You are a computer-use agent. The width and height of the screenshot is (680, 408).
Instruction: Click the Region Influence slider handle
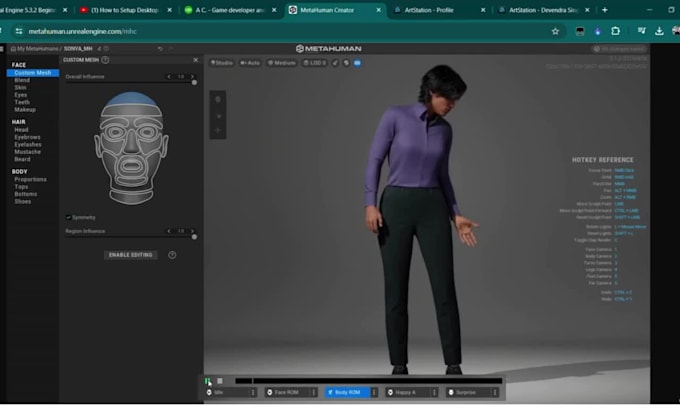(194, 237)
